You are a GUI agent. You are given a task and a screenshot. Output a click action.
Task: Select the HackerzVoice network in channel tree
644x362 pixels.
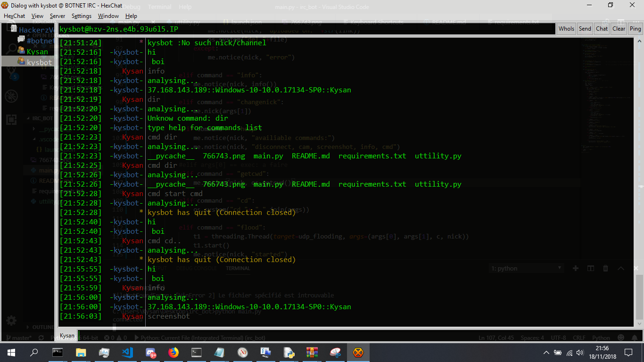pyautogui.click(x=36, y=30)
